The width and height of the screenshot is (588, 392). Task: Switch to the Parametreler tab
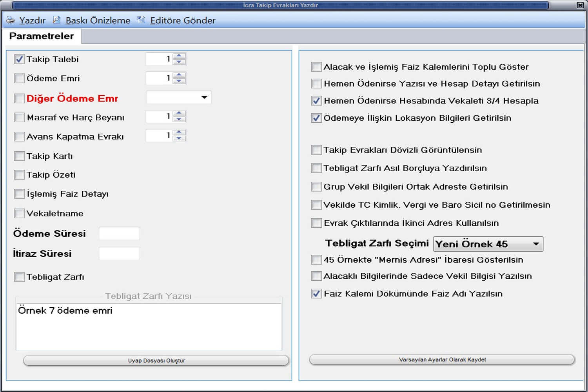click(x=42, y=36)
